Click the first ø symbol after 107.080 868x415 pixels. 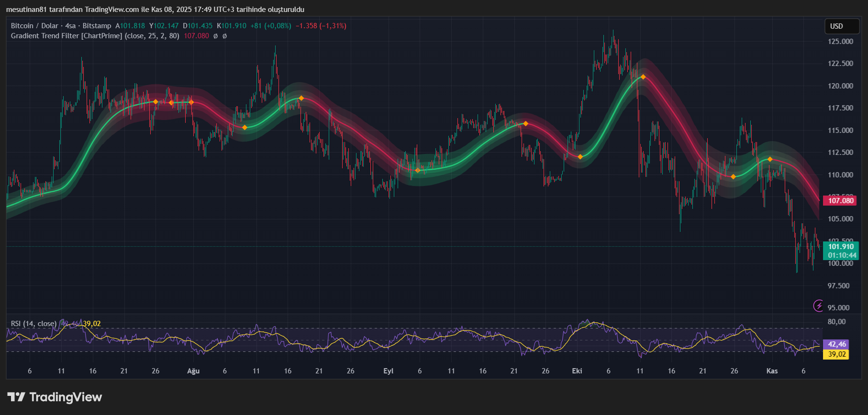(216, 36)
